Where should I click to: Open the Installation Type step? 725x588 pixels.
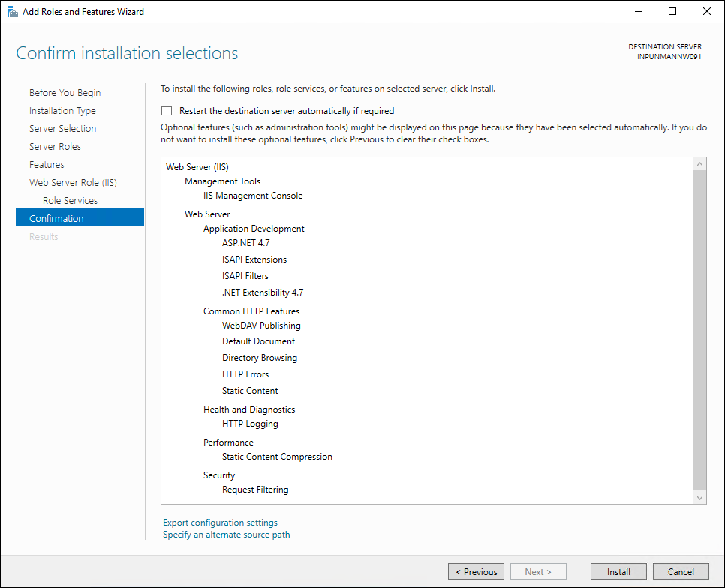point(62,111)
